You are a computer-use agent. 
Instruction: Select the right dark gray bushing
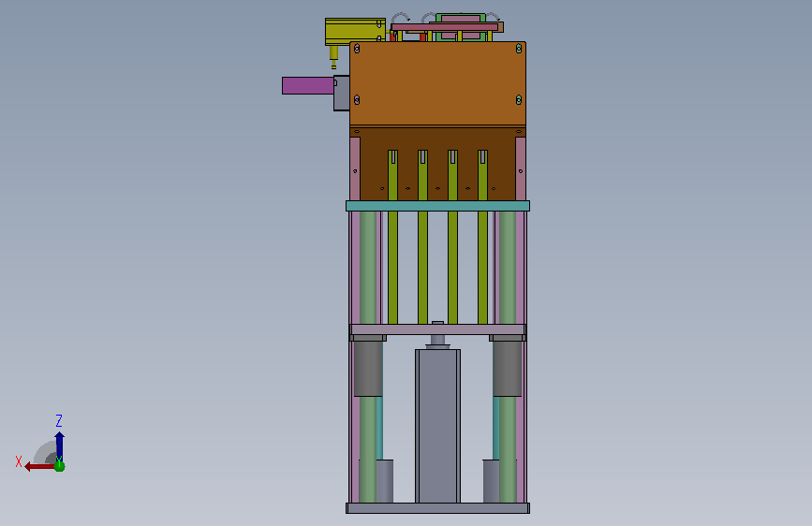[x=508, y=369]
